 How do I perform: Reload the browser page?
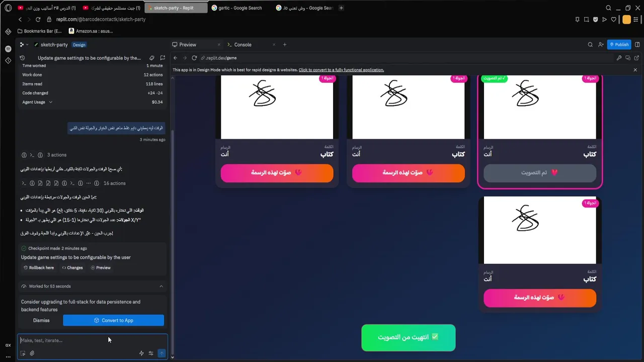(x=38, y=19)
